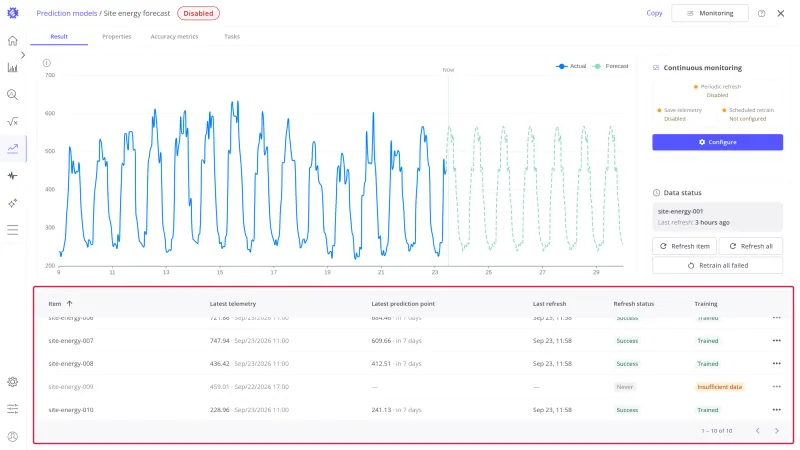Click the Configure button
The width and height of the screenshot is (800, 450).
click(x=717, y=142)
